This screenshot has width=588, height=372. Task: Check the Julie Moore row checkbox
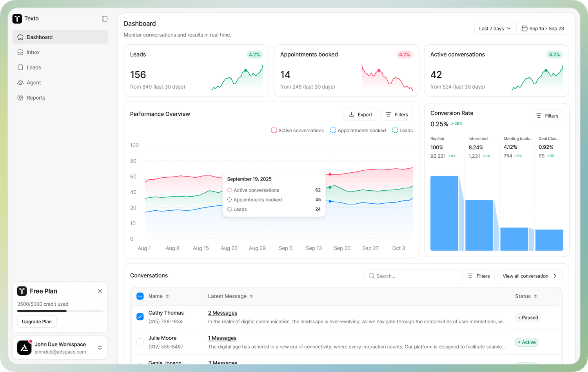[140, 342]
